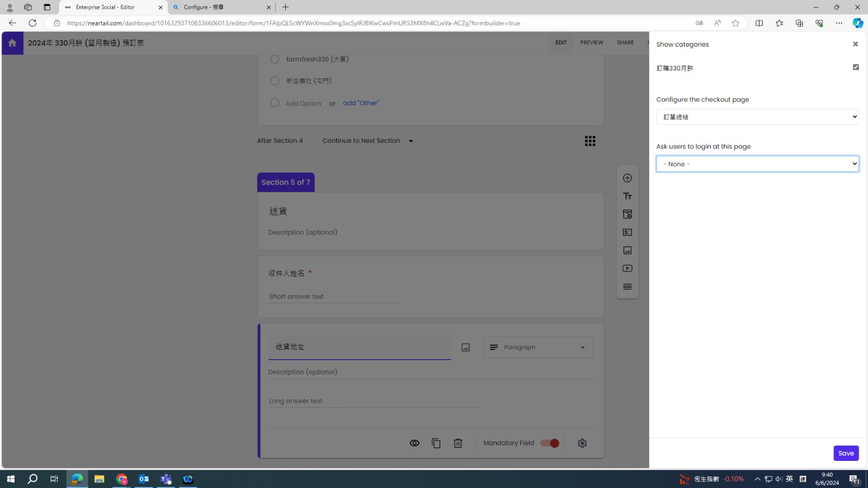Open the user login page dropdown

(757, 164)
